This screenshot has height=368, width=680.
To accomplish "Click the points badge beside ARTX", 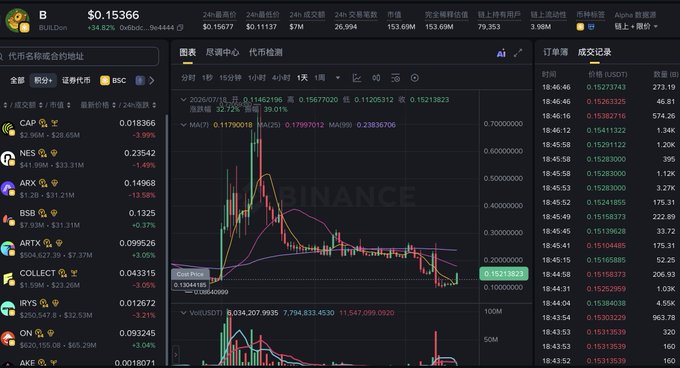I will (47, 243).
